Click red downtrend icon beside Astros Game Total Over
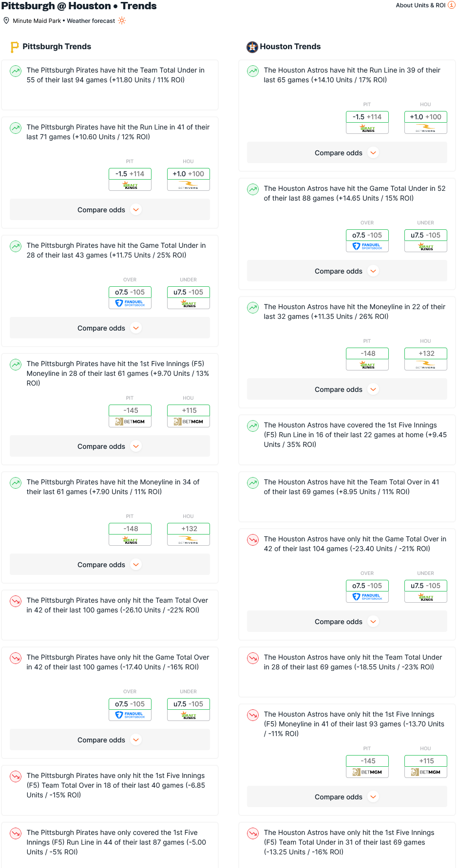This screenshot has height=868, width=457. pos(253,540)
